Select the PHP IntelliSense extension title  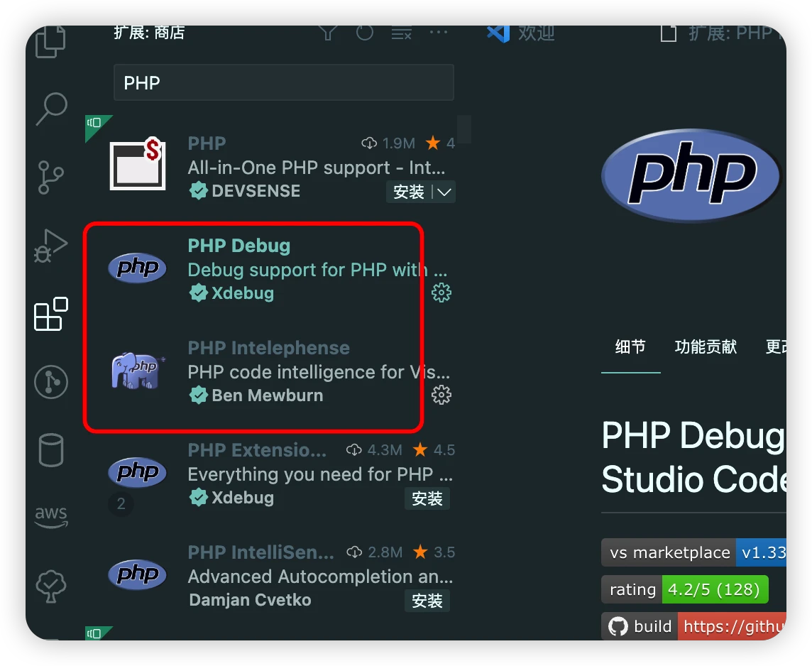pos(260,552)
